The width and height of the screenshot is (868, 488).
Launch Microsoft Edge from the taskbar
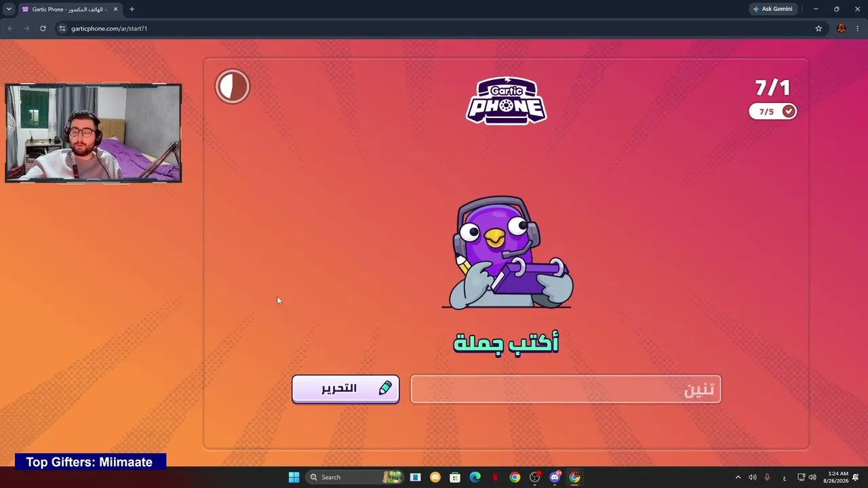point(475,477)
